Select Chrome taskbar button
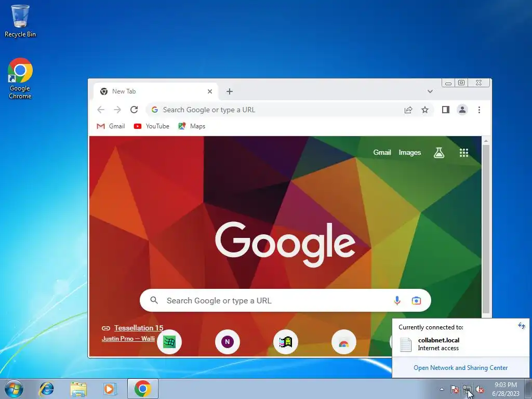Screen dimensions: 532x399 (143, 389)
